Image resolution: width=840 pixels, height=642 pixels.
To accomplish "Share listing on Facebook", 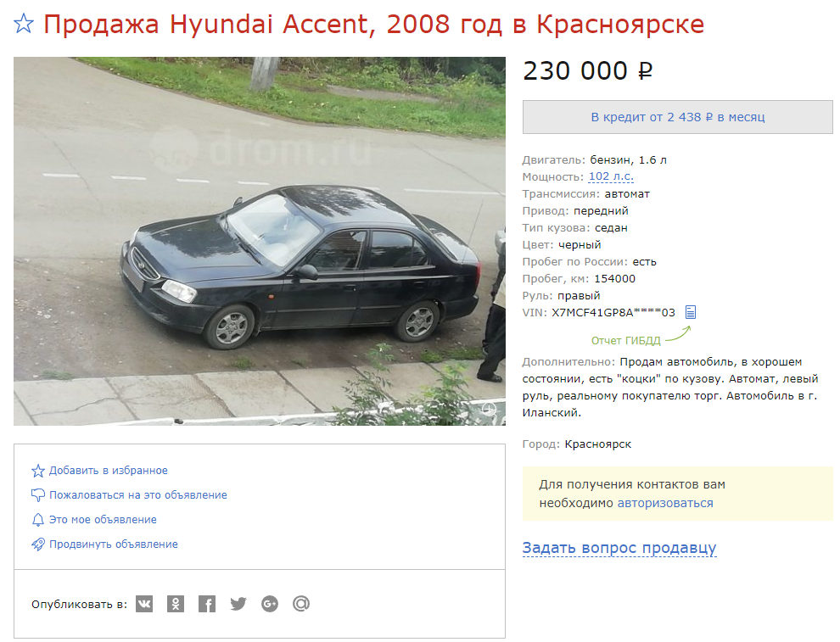I will (x=207, y=604).
